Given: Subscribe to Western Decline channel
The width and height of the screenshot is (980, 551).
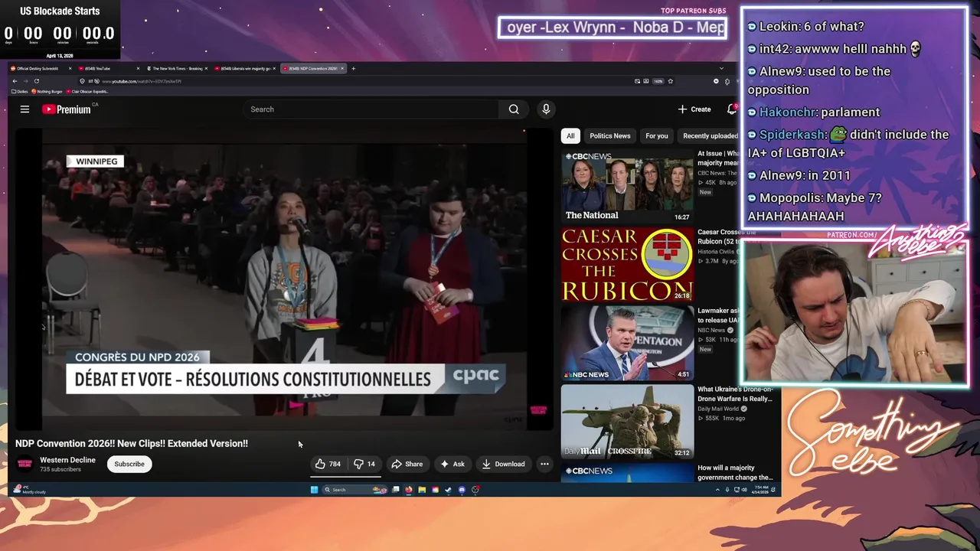Looking at the screenshot, I should (129, 464).
